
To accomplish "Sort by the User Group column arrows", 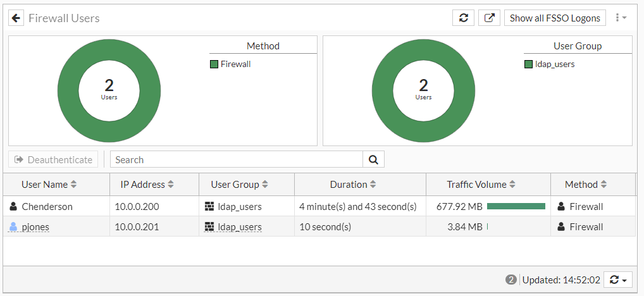I will (264, 185).
